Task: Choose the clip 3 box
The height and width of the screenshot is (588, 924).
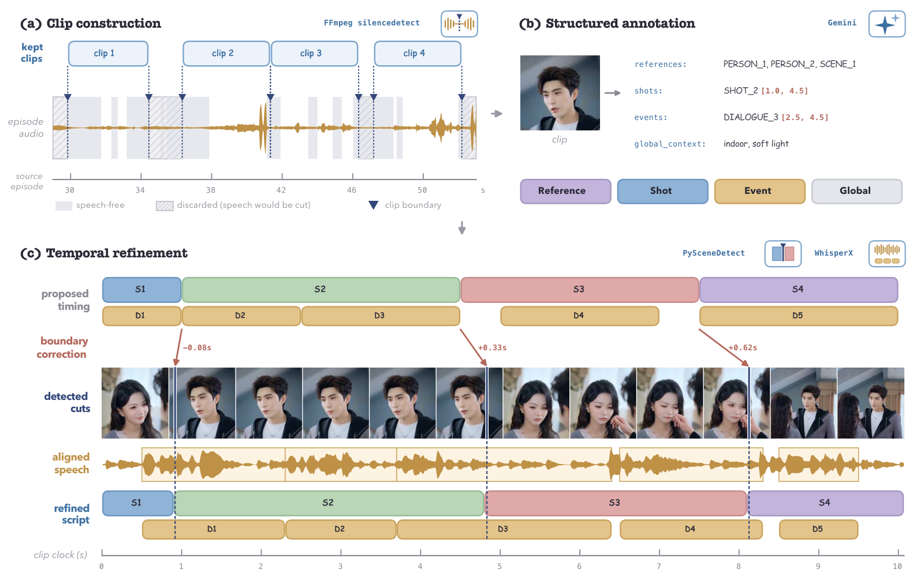Action: (x=314, y=54)
